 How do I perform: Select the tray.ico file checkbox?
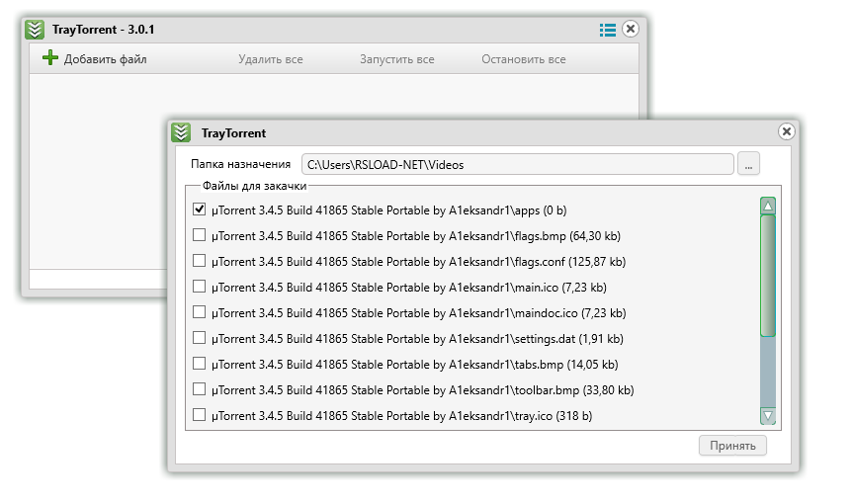(199, 415)
